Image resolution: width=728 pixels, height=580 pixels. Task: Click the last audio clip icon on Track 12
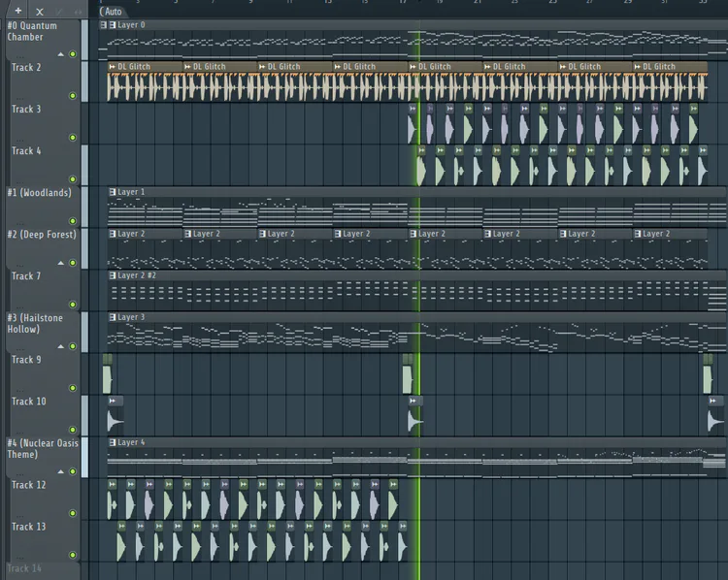tap(394, 484)
